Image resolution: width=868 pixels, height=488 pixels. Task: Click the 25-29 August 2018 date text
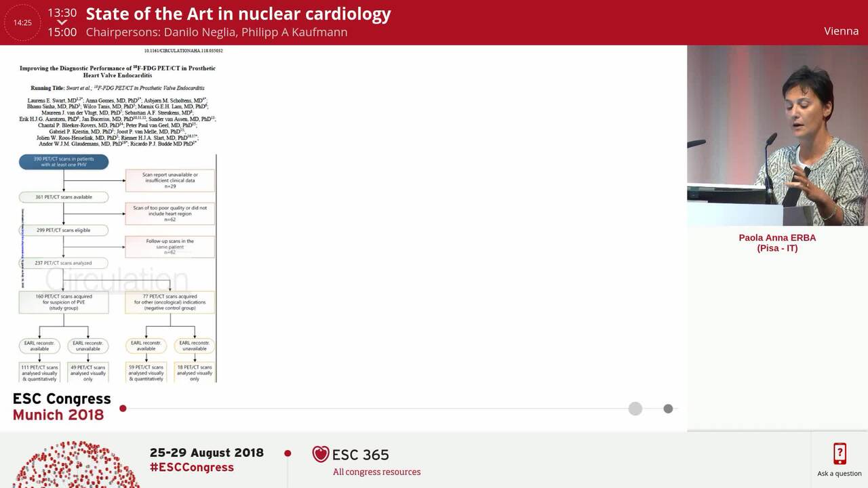coord(207,453)
